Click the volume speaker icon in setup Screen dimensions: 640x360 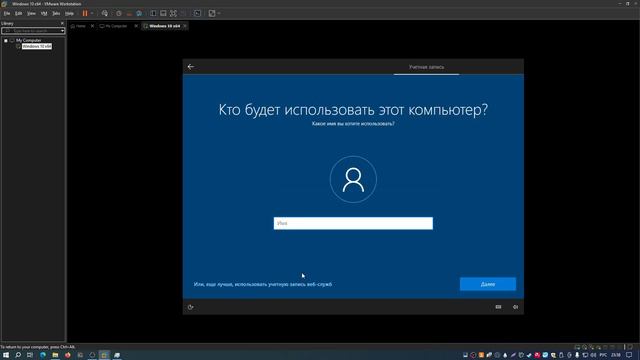click(x=516, y=307)
